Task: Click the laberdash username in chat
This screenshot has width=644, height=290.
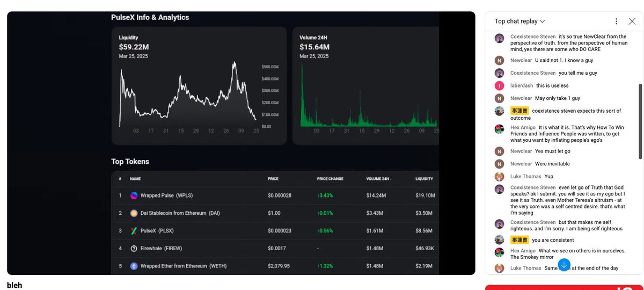Action: pos(521,86)
